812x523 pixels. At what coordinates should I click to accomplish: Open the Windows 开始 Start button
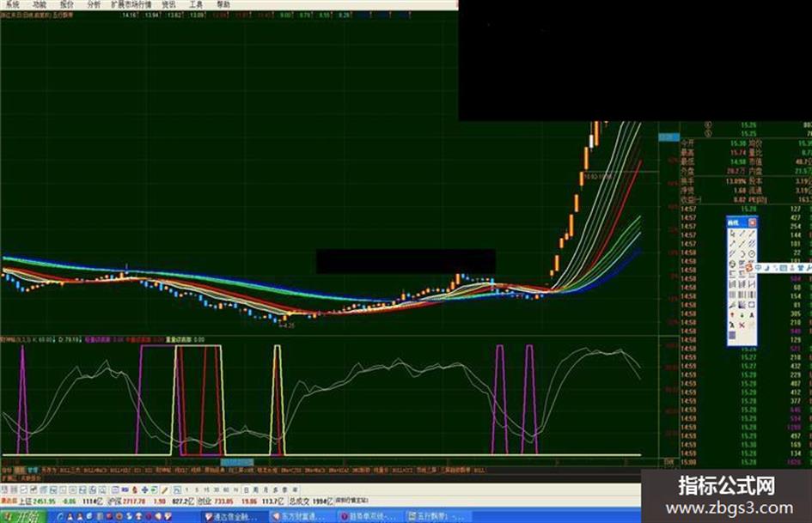tap(22, 516)
